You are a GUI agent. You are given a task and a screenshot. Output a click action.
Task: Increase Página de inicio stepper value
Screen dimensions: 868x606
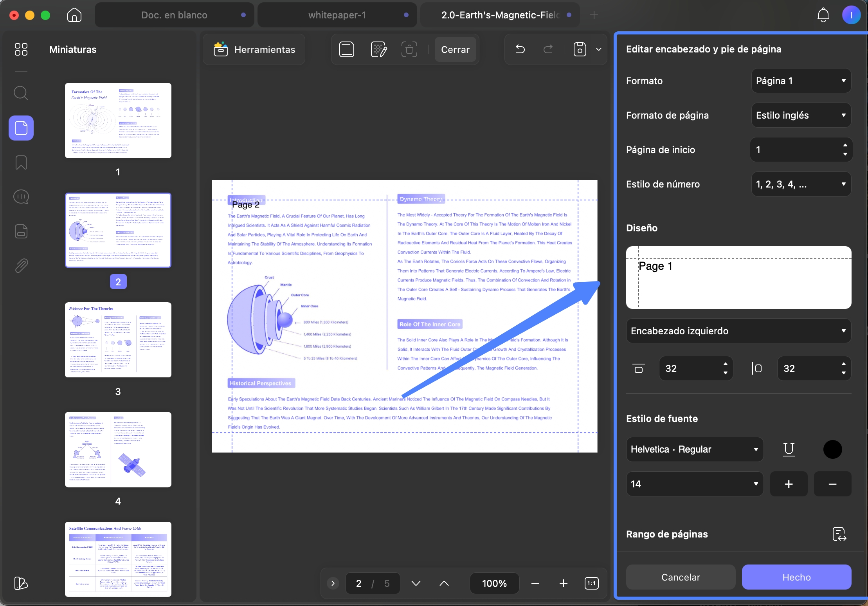[845, 145]
